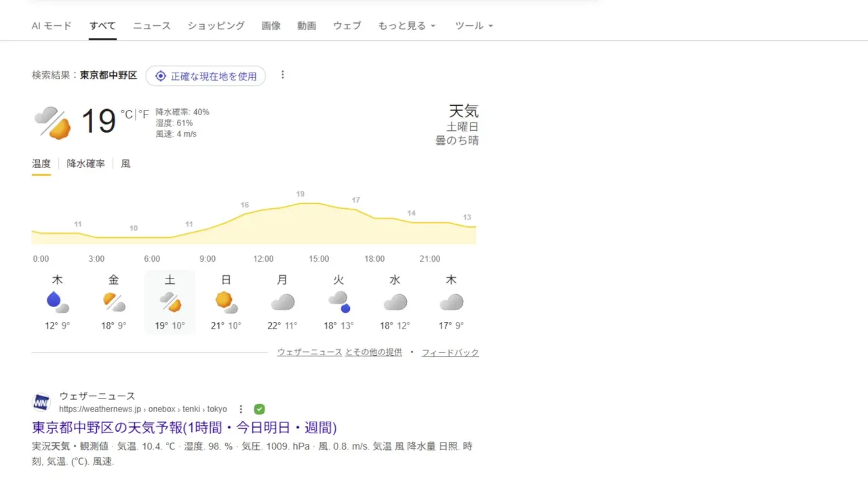Click the 12:00 time label

[x=263, y=259]
